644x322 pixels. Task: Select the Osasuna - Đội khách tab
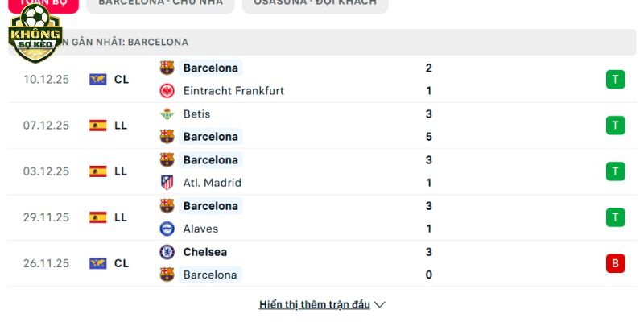pyautogui.click(x=315, y=2)
